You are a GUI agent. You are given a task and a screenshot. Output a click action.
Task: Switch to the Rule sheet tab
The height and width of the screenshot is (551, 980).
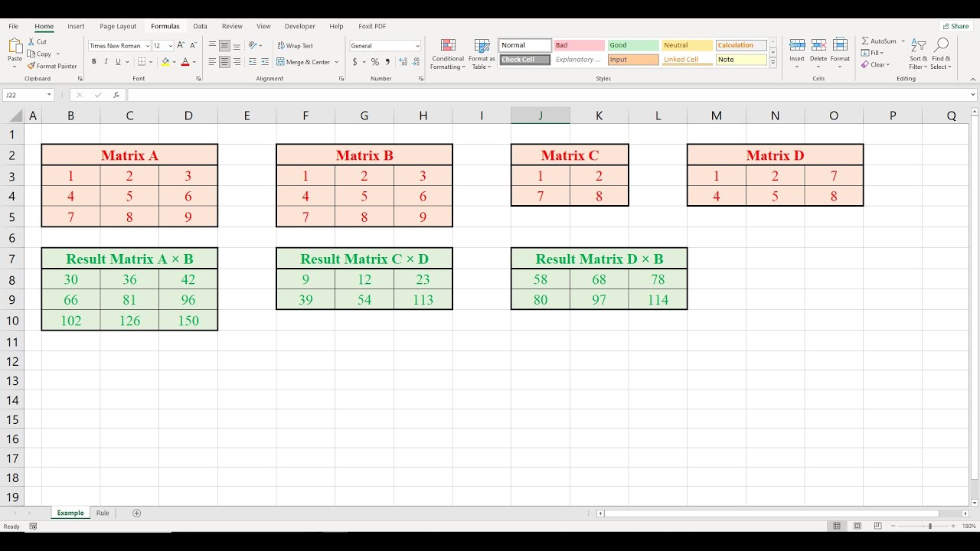pyautogui.click(x=103, y=513)
